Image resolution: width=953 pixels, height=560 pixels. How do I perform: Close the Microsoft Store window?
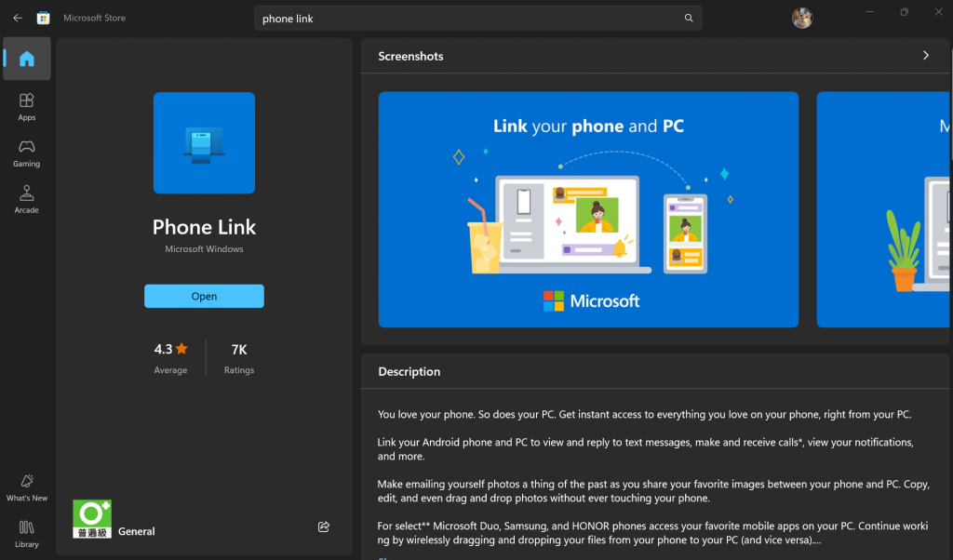938,11
